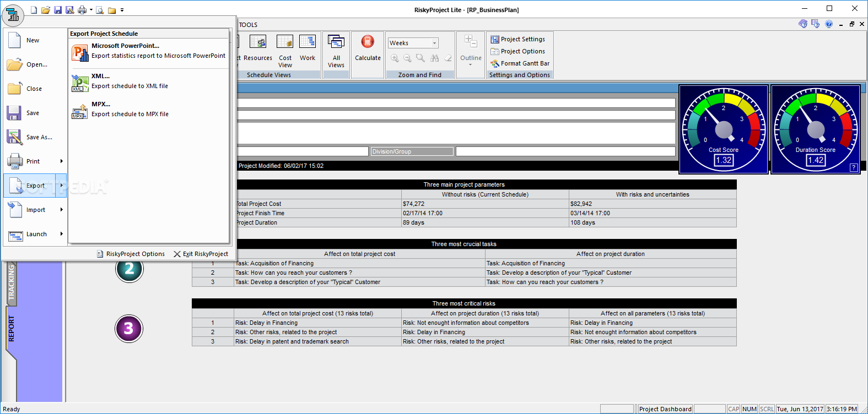Screen dimensions: 868x414
Task: Open the Outline dropdown
Action: click(471, 51)
